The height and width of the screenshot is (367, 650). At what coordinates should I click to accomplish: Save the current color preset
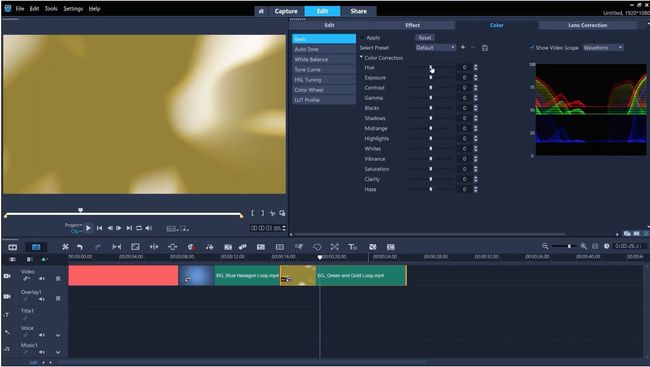tap(485, 48)
